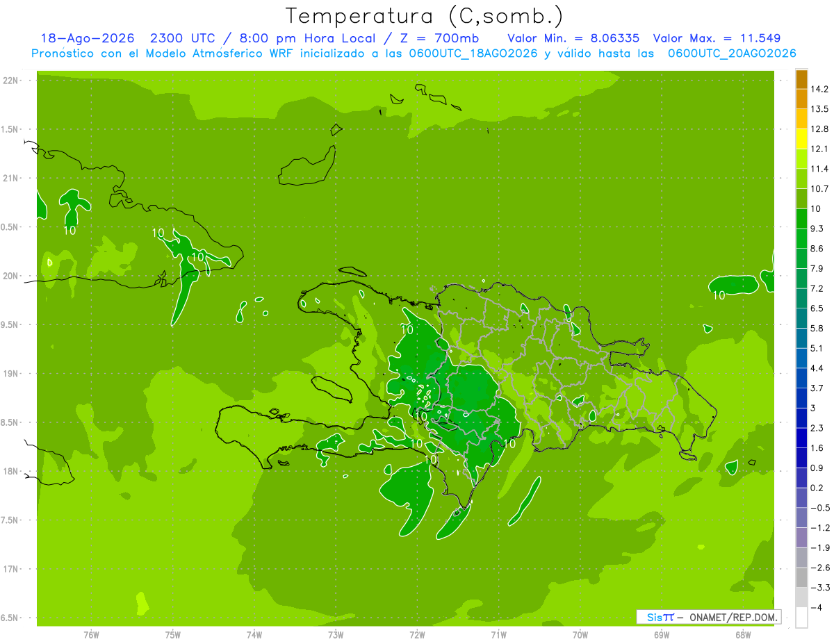Click the "20N" latitude label
The image size is (834, 644).
11,276
